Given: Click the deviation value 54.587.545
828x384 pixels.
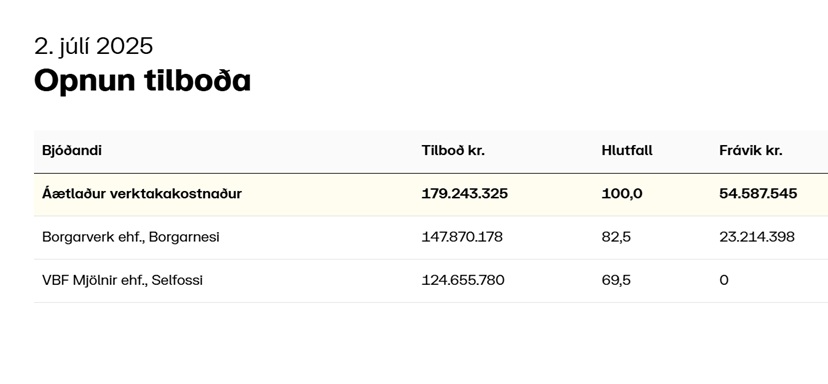Looking at the screenshot, I should [758, 194].
